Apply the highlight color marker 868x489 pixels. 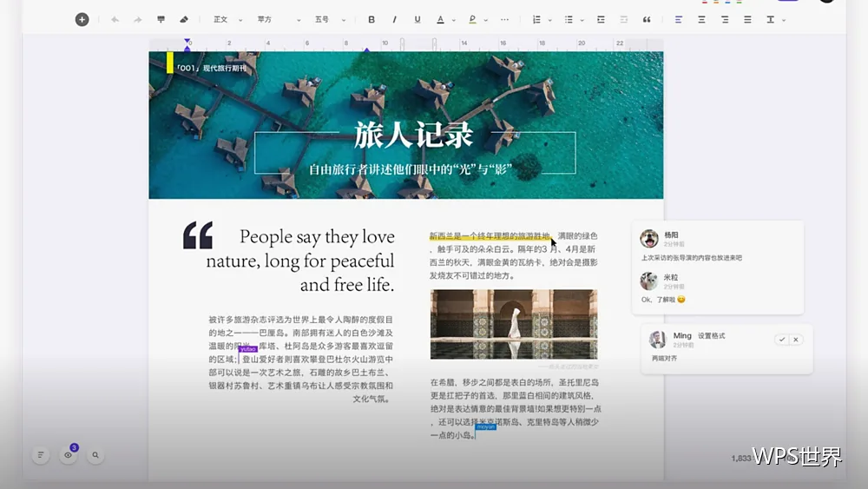coord(472,19)
